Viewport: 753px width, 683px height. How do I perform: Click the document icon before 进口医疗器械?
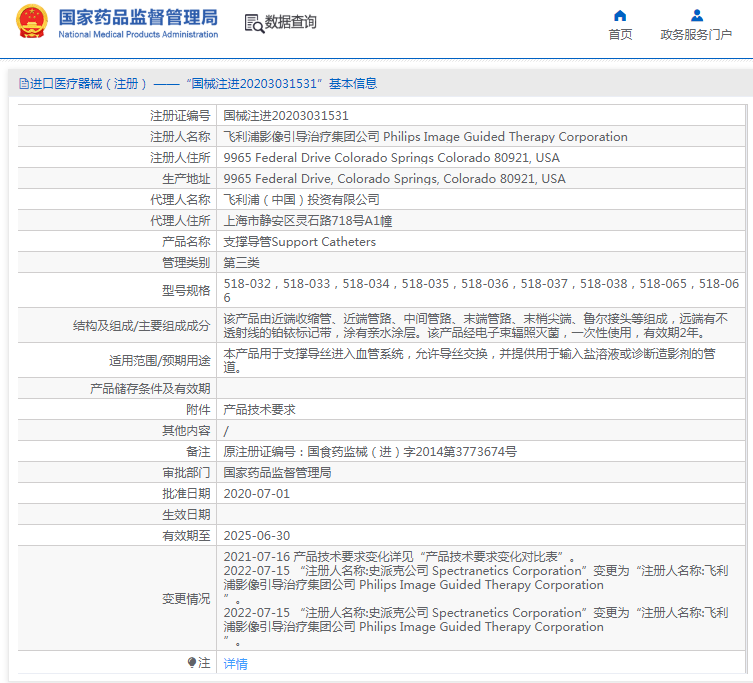pos(24,84)
